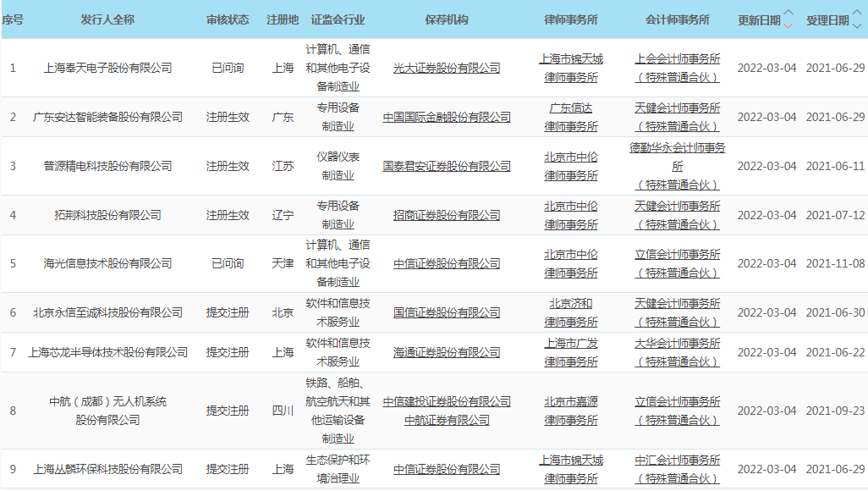Sort 更新日期 ascending with up arrow
The width and height of the screenshot is (868, 491).
(788, 14)
